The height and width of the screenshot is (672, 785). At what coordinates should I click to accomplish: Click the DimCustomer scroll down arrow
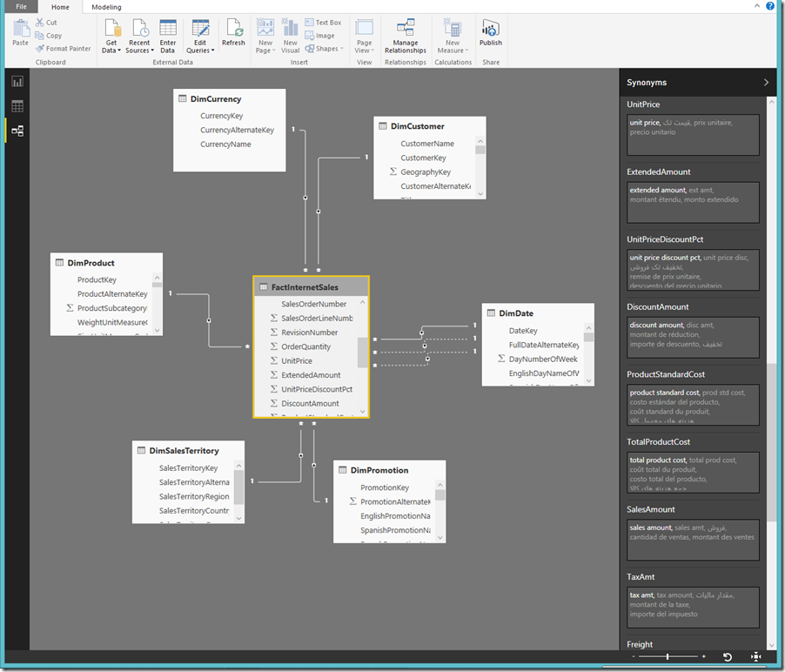pyautogui.click(x=480, y=194)
